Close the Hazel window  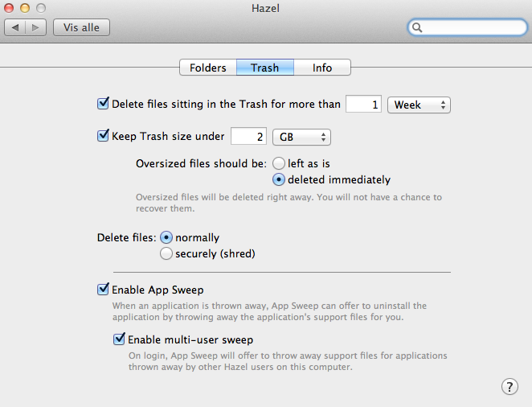click(10, 9)
